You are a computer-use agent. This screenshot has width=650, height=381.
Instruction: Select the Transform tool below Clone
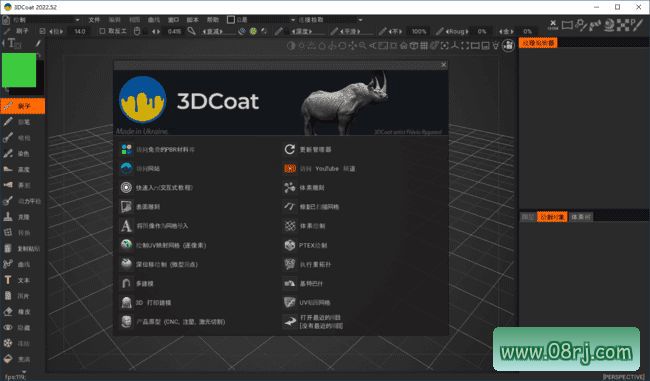22,232
